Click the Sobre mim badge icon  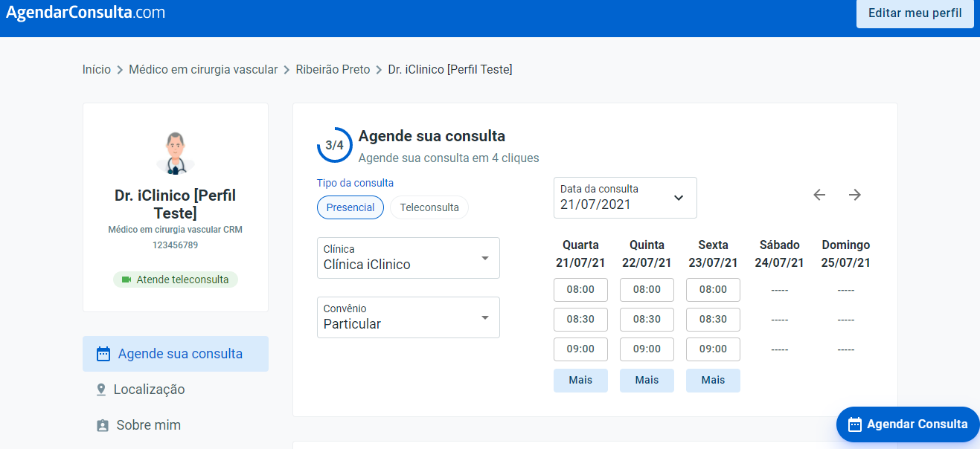[102, 425]
